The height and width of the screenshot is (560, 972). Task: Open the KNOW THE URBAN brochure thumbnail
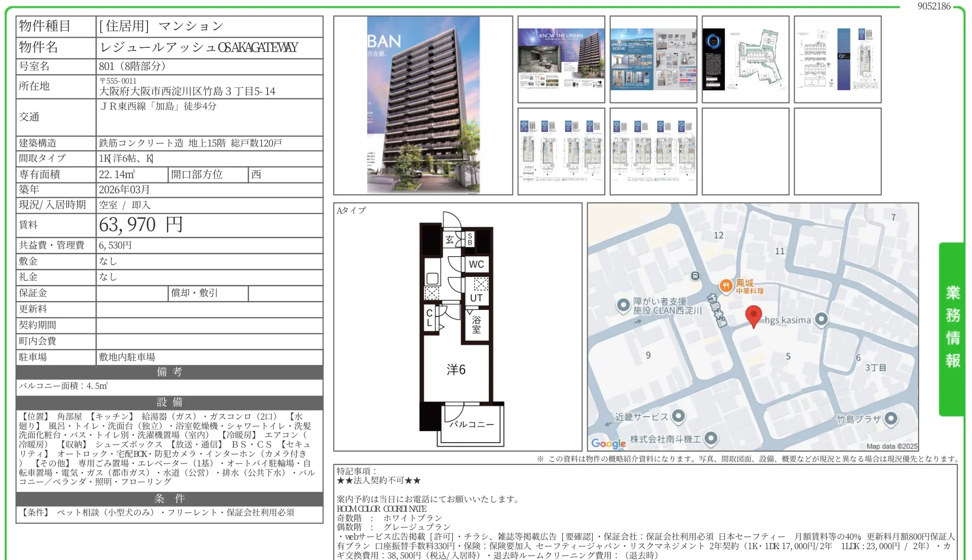[x=561, y=58]
